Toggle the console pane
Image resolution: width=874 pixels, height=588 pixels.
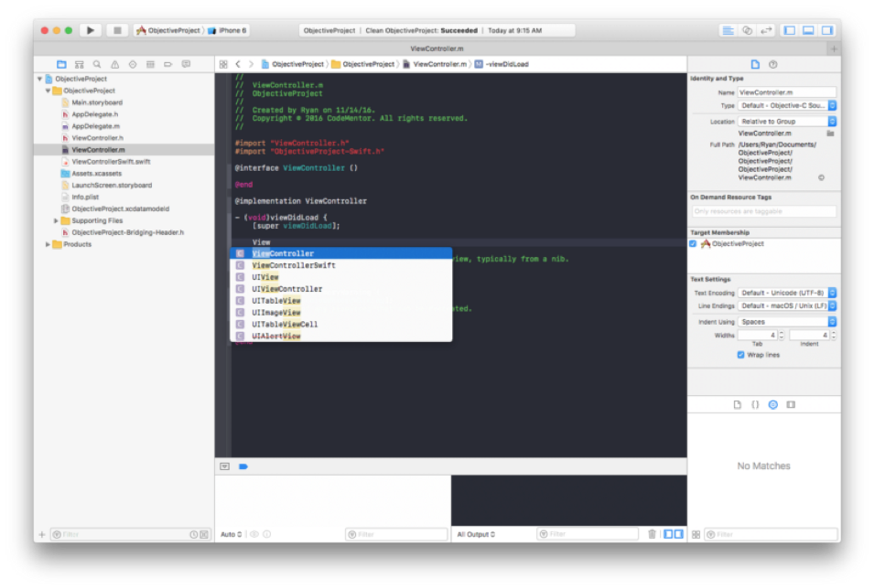point(678,535)
